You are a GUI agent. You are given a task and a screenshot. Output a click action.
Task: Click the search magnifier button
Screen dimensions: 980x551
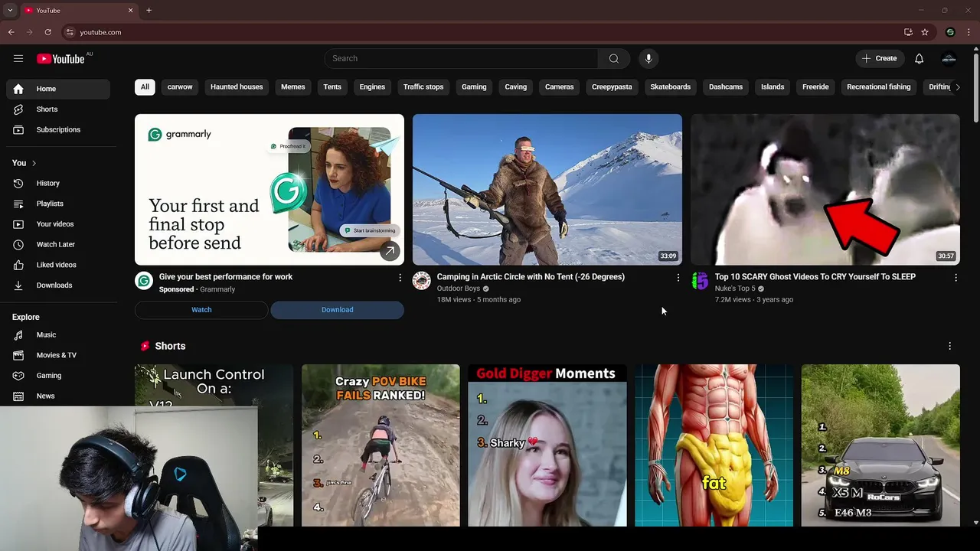click(x=614, y=58)
